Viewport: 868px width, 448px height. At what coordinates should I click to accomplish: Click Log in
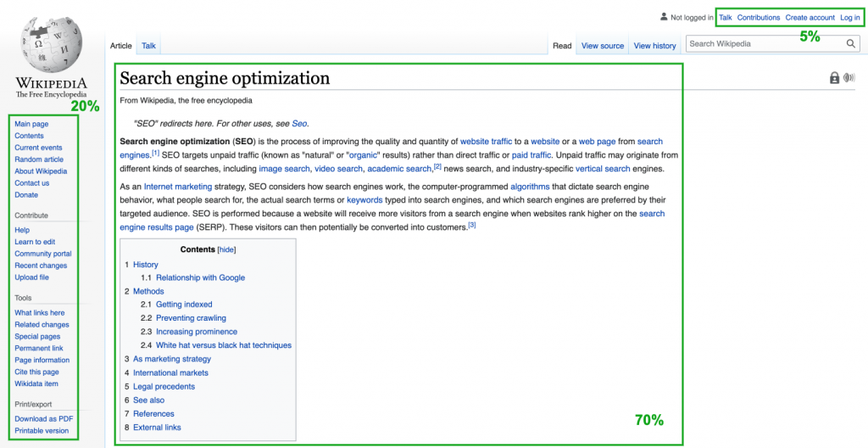[x=849, y=17]
